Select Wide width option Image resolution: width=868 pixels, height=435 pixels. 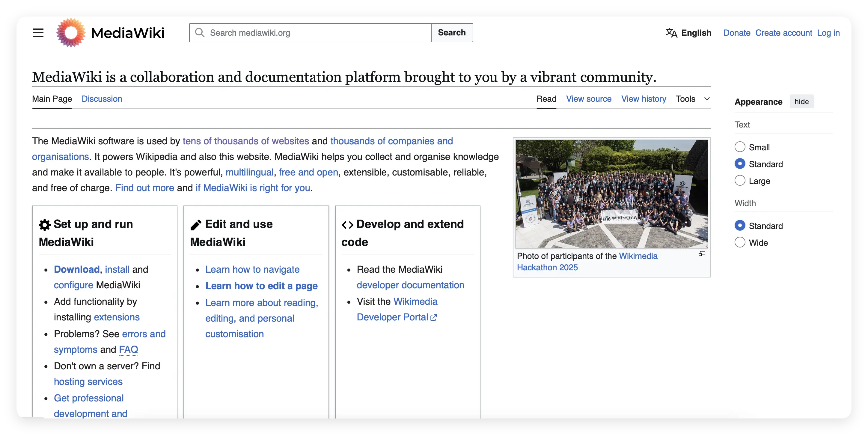point(740,242)
